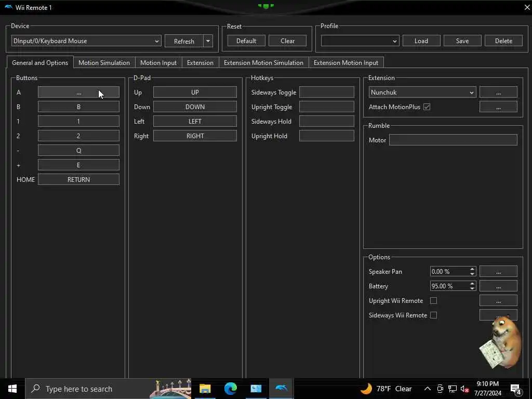Viewport: 532px width, 399px height.
Task: Switch to the Motion Simulation tab
Action: click(x=104, y=63)
